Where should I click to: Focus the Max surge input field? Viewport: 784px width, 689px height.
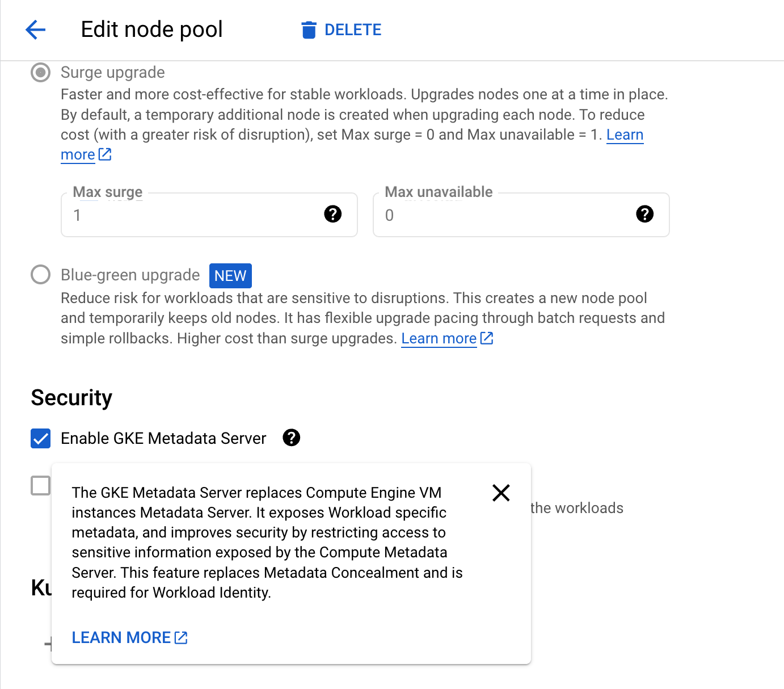point(193,215)
